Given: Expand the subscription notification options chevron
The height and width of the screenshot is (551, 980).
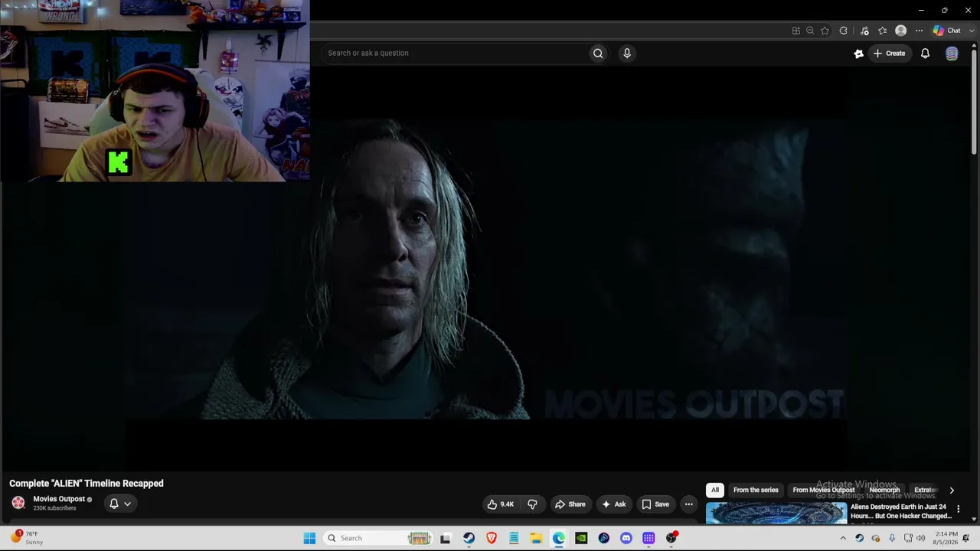Looking at the screenshot, I should tap(127, 504).
